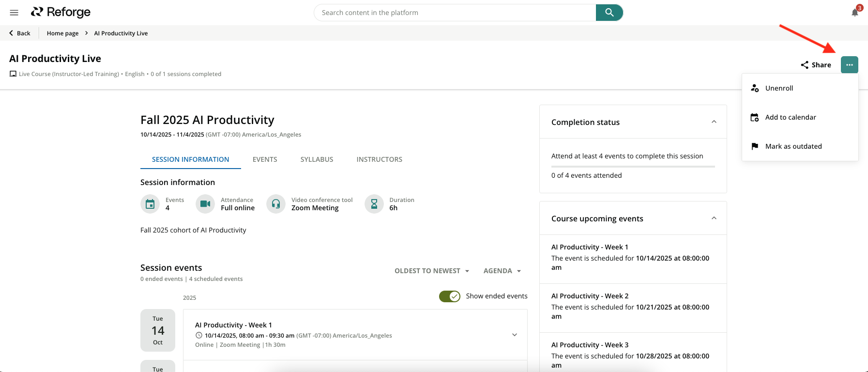Open the Agenda view dropdown
The image size is (868, 372).
coord(503,271)
